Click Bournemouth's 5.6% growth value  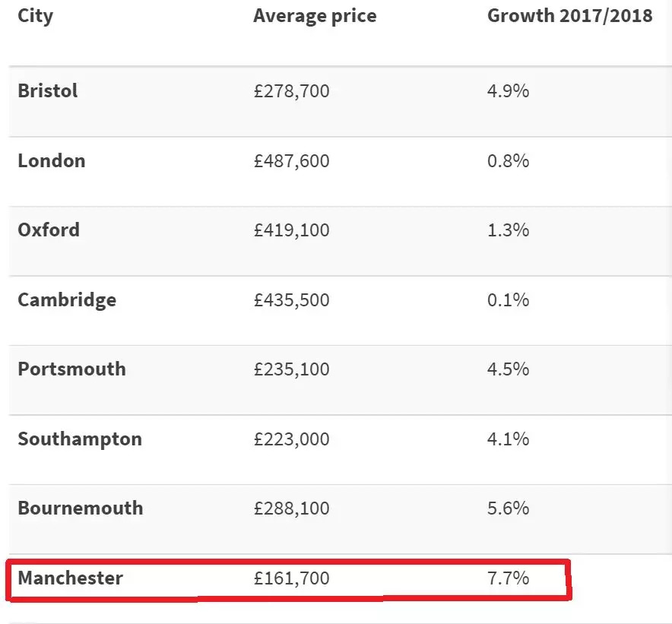click(x=508, y=508)
